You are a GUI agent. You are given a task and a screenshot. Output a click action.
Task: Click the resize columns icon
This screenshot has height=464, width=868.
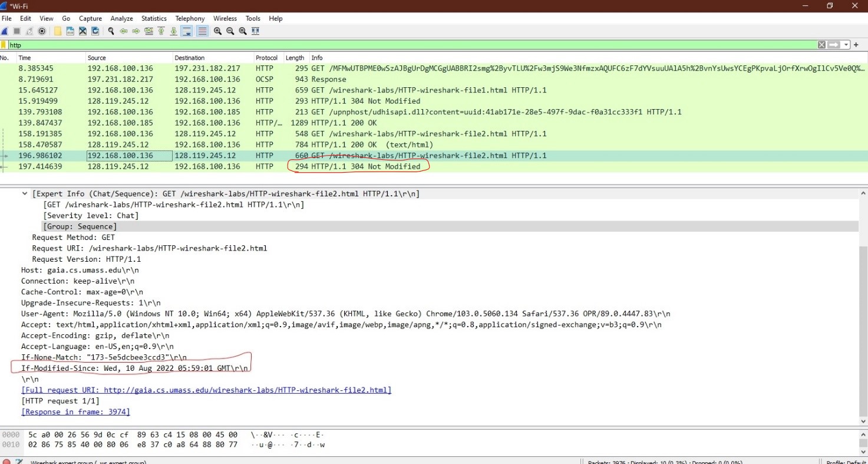pyautogui.click(x=255, y=31)
